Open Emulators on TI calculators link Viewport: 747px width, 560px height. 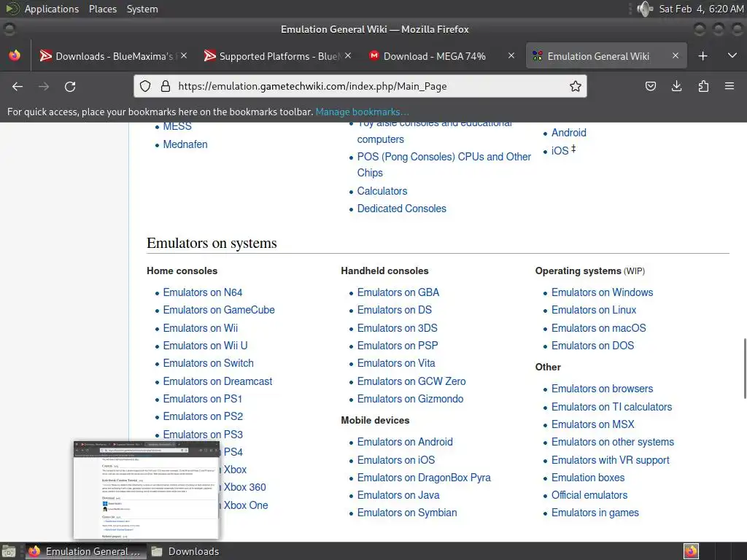coord(612,407)
